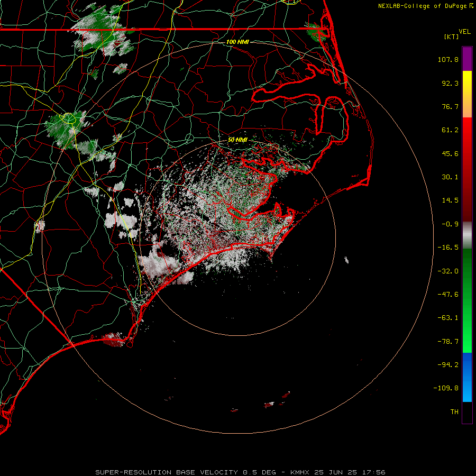
Task: Click the -94.2 velocity scale value
Action: click(x=448, y=365)
